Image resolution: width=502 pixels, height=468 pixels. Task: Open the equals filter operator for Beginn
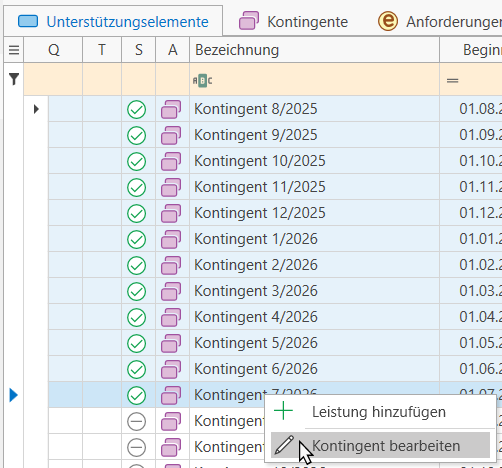452,81
